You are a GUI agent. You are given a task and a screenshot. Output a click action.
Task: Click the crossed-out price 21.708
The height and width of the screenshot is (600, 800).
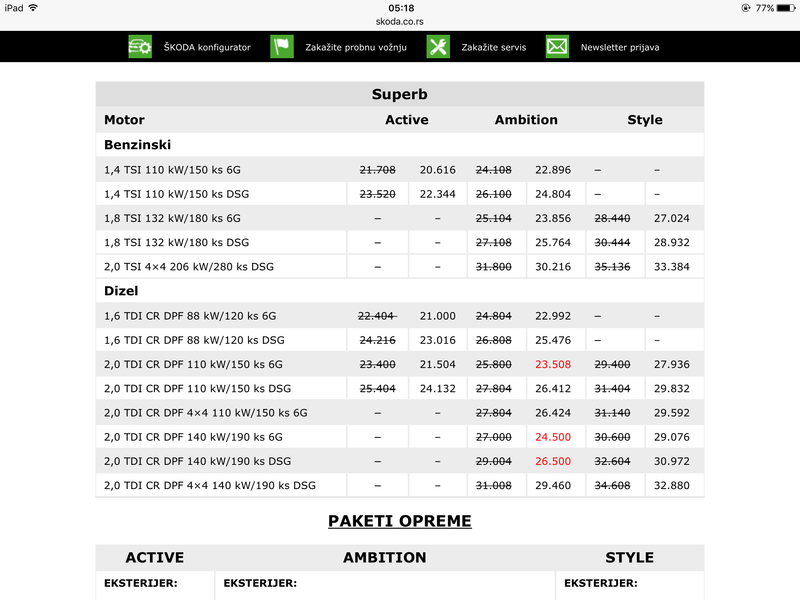(378, 170)
